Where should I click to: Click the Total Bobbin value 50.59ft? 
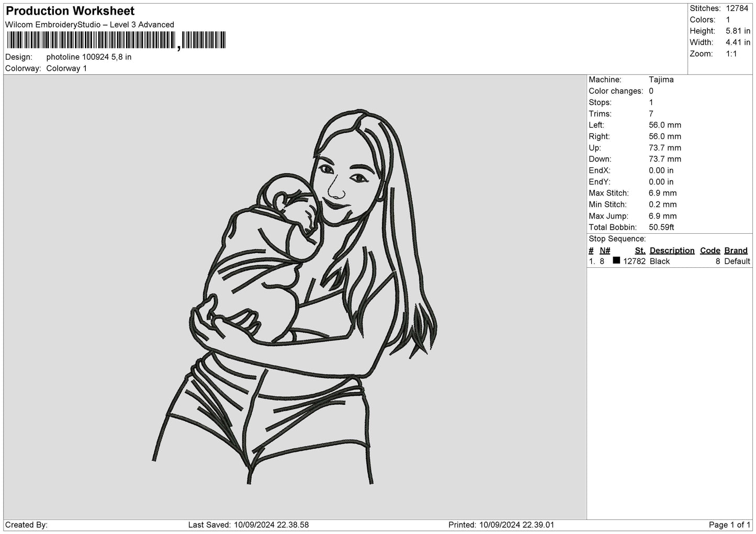[661, 228]
